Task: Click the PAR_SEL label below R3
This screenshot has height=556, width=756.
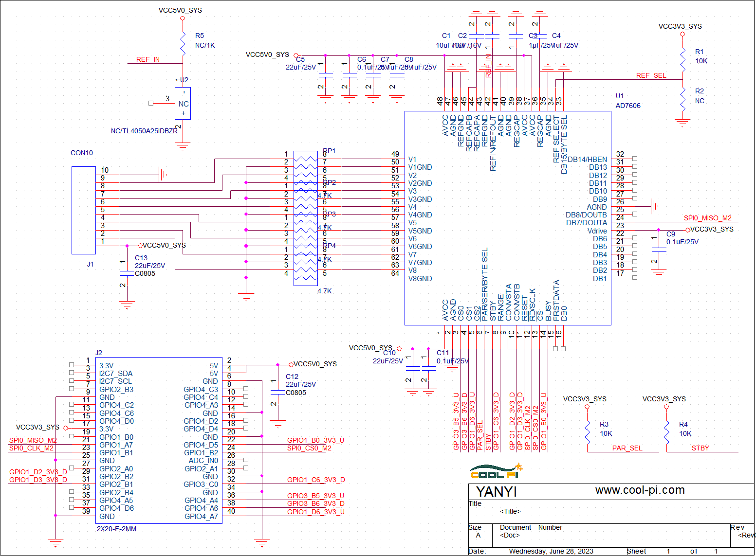Action: coord(627,448)
